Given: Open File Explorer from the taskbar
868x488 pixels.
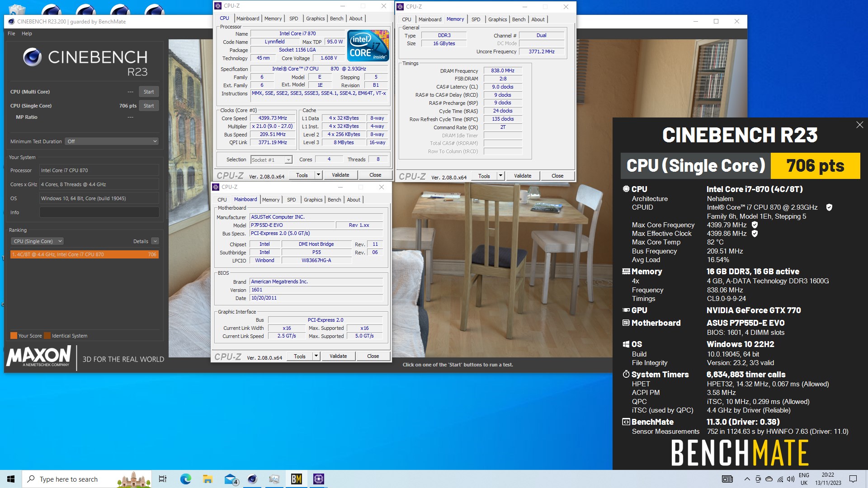Looking at the screenshot, I should point(208,479).
